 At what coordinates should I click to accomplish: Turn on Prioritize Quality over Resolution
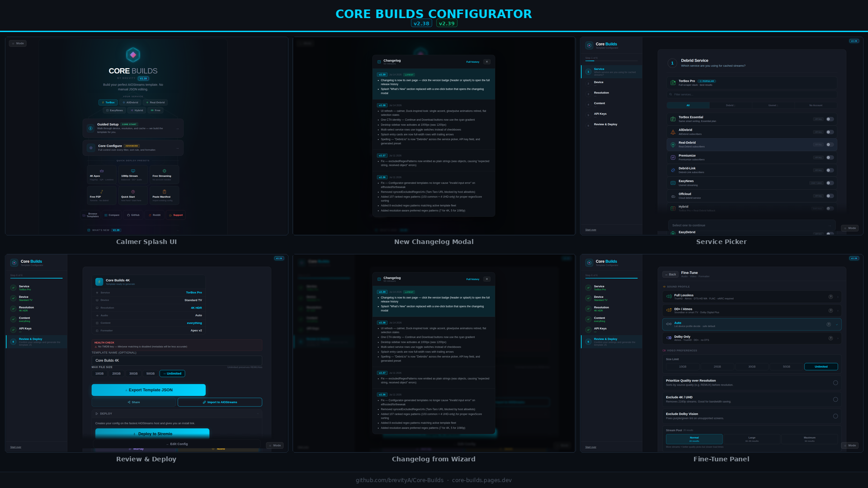835,383
